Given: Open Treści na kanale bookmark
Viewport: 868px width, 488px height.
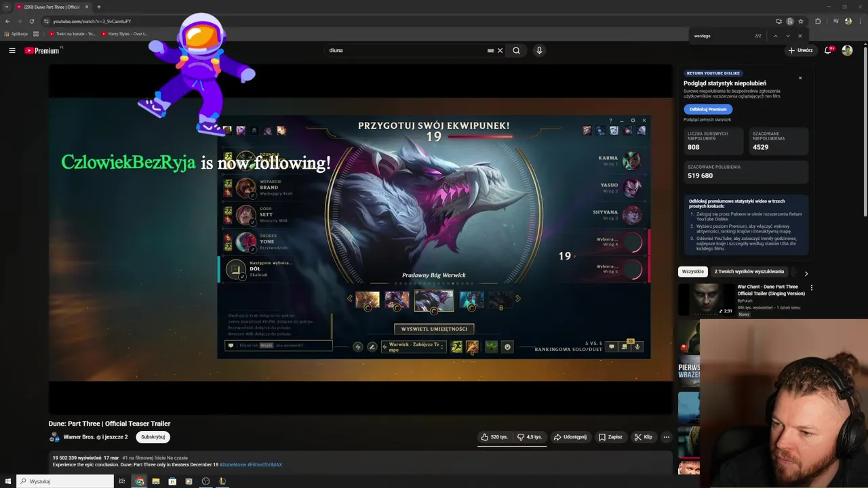Looking at the screenshot, I should 72,33.
